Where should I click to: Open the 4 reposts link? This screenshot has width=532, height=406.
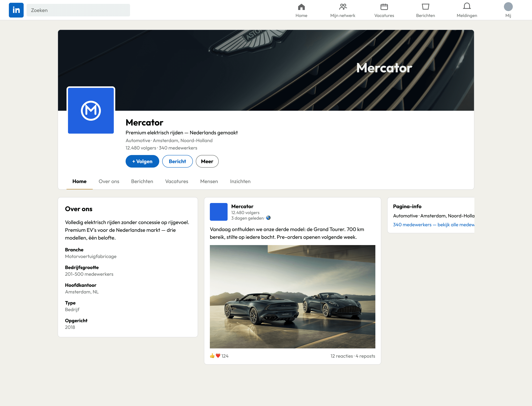(x=365, y=356)
